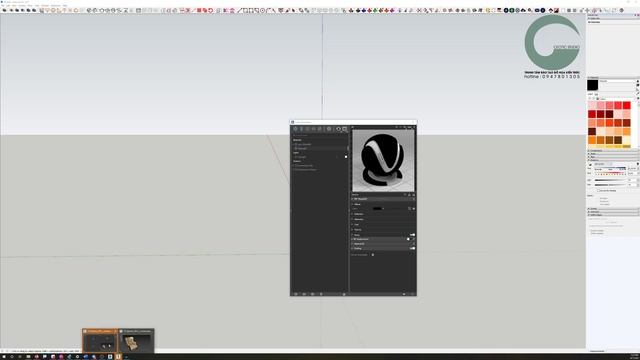
Task: Start render with the teapot icon
Action: pyautogui.click(x=338, y=129)
